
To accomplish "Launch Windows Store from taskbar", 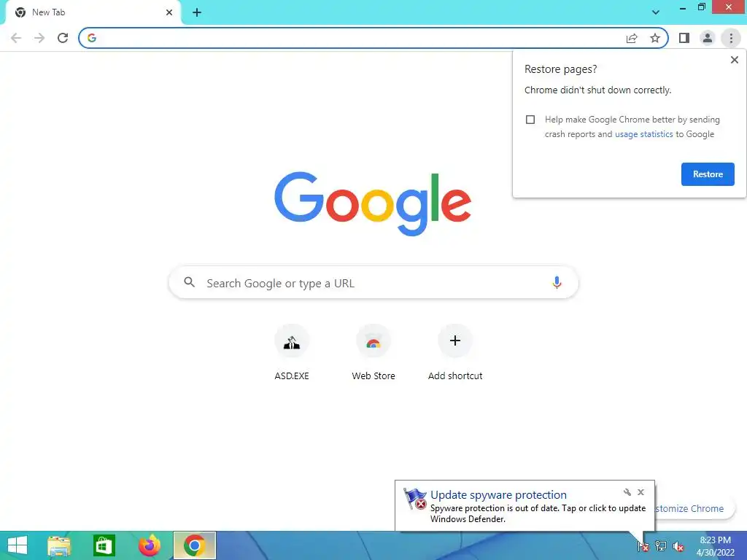I will [104, 545].
